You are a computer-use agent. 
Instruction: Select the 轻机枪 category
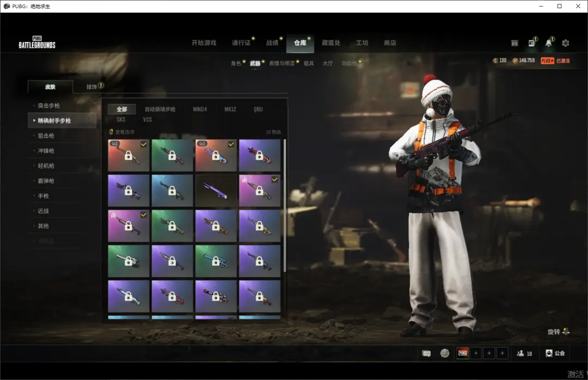(46, 166)
